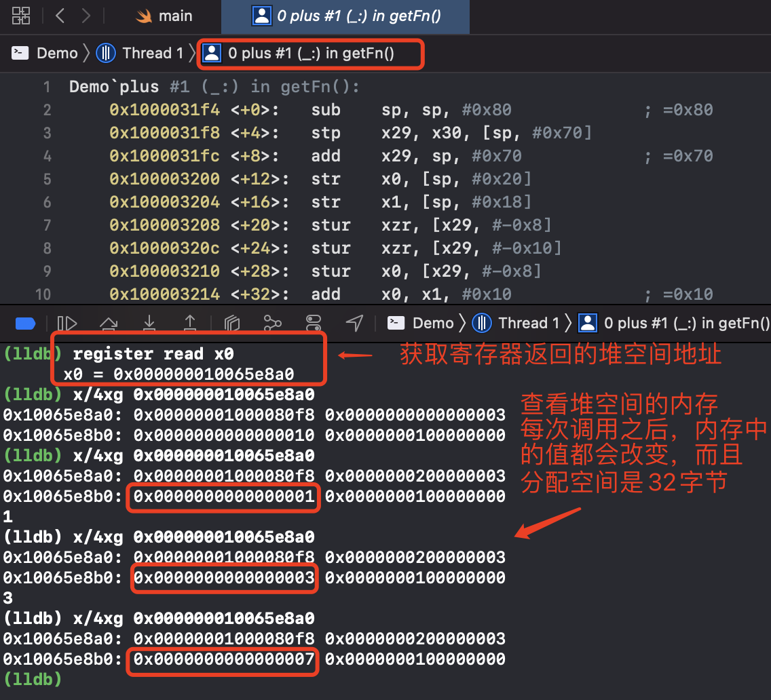The width and height of the screenshot is (771, 700).
Task: Go forward to next file
Action: [x=86, y=16]
